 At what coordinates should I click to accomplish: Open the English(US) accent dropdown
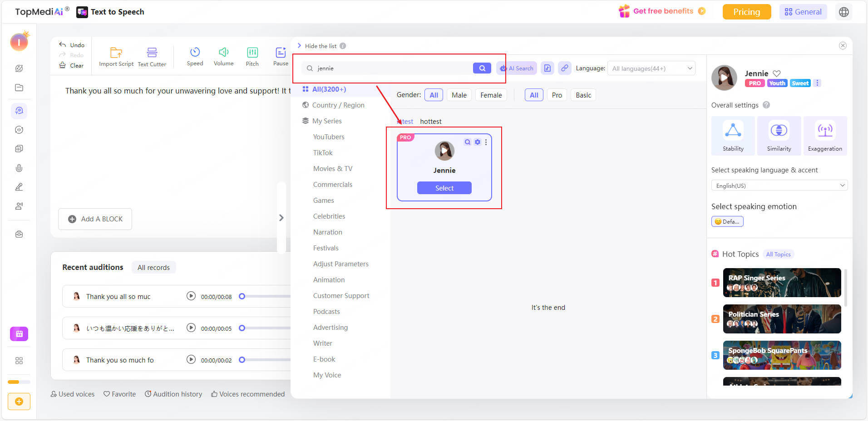(779, 186)
